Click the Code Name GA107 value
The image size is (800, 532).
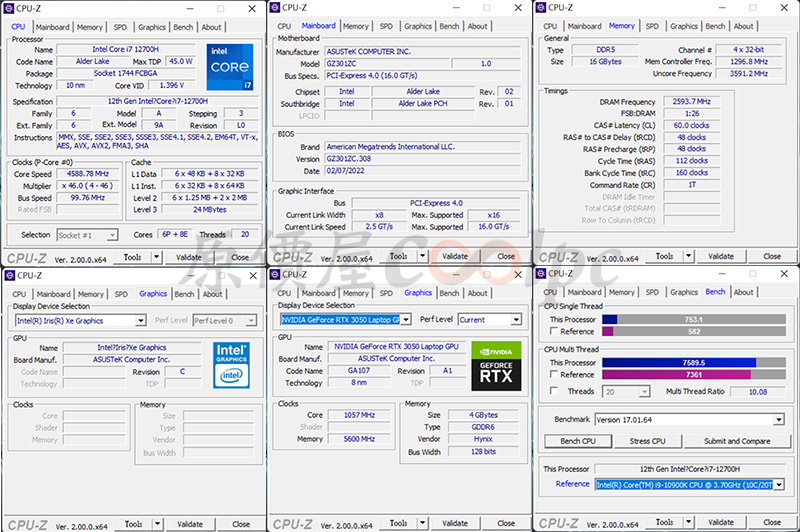359,370
